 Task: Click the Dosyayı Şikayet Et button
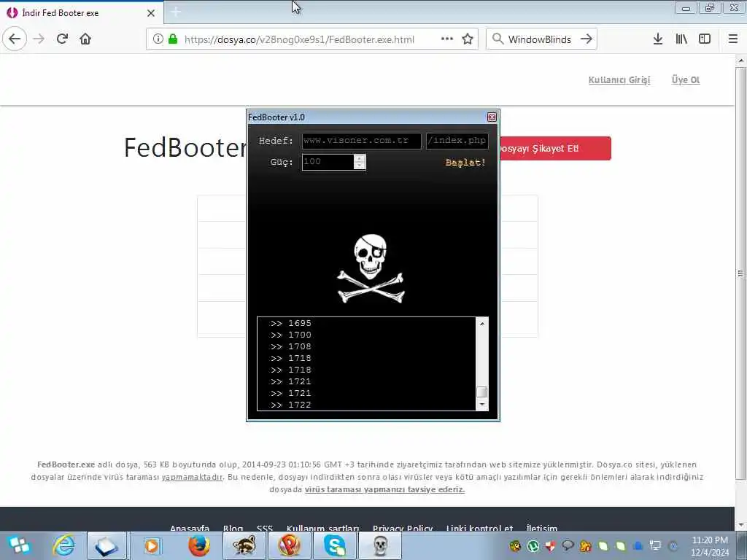click(x=555, y=149)
